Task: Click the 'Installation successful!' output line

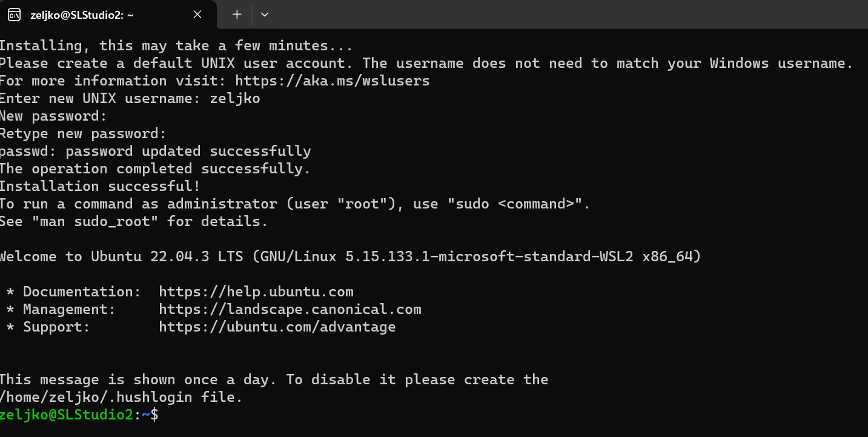Action: tap(100, 186)
